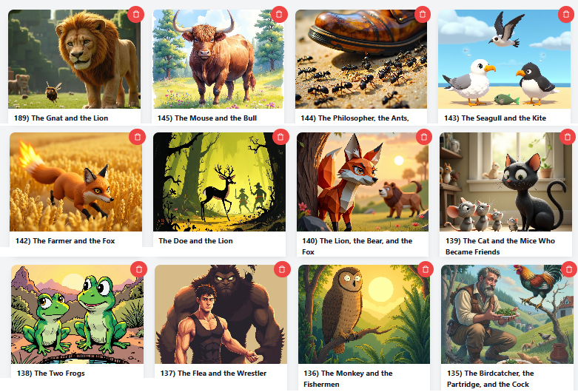The image size is (578, 392).
Task: Open the lion and gnat thumbnail image
Action: click(75, 59)
